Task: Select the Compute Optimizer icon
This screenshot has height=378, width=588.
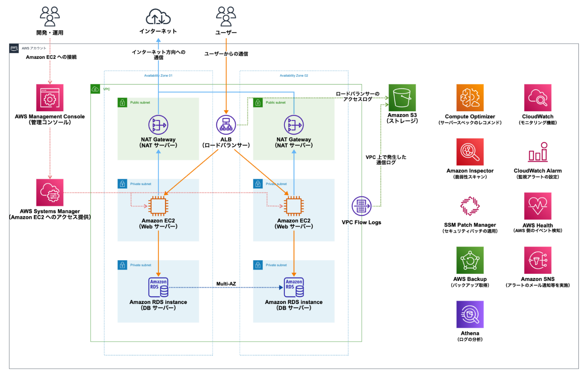Action: [470, 97]
